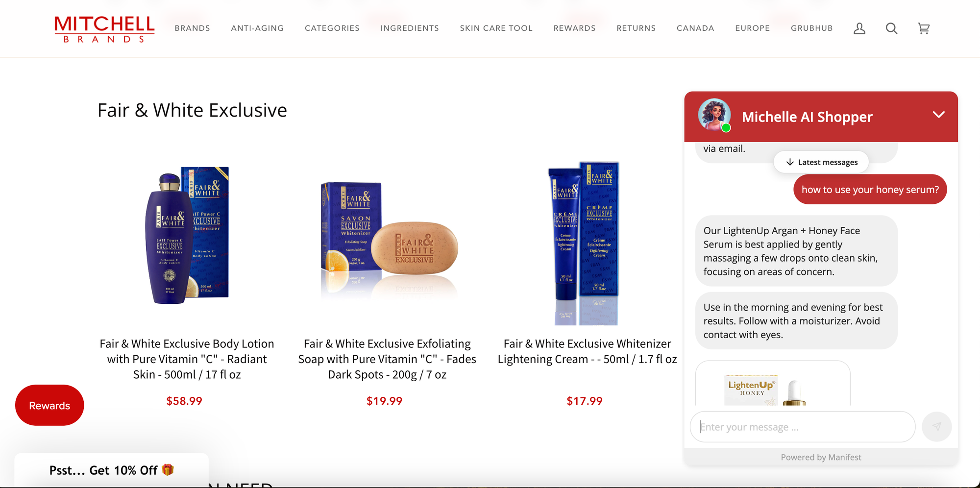The image size is (980, 488).
Task: Focus the Enter your message field
Action: 803,427
